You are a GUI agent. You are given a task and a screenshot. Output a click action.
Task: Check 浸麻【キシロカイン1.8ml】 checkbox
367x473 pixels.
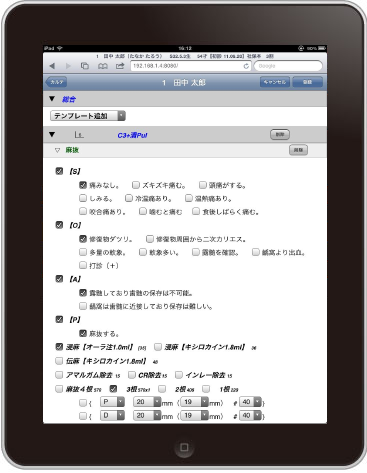point(158,347)
